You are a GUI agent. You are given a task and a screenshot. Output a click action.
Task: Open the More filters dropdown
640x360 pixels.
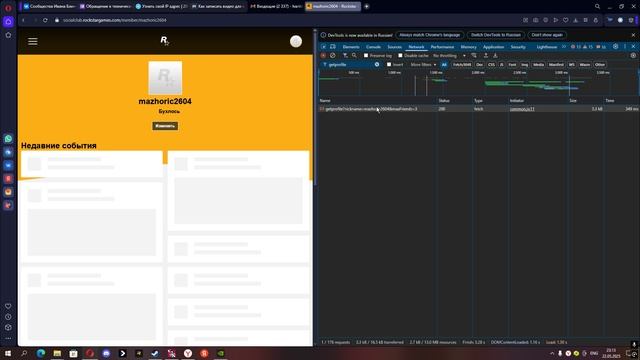(x=423, y=64)
